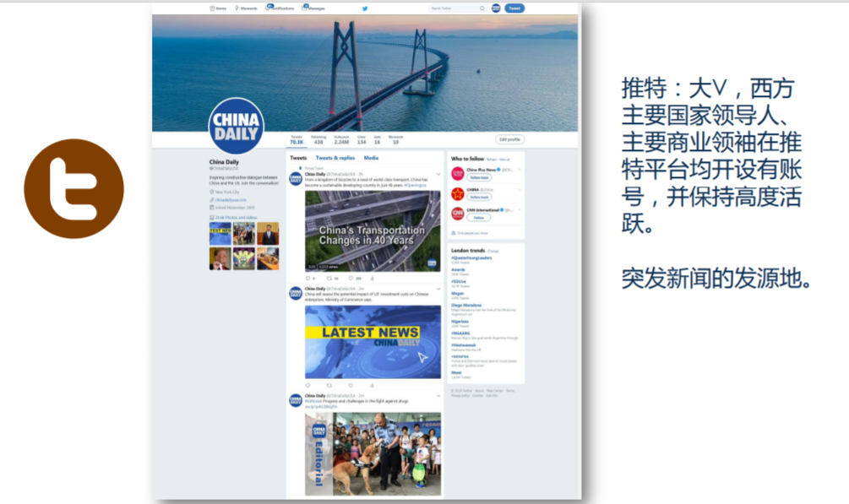View analytics of the pinned tweet
The image size is (849, 504).
click(x=372, y=279)
